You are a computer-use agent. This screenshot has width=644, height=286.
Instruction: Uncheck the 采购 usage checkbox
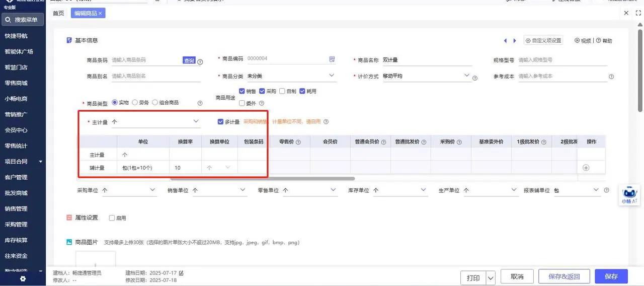click(x=262, y=91)
